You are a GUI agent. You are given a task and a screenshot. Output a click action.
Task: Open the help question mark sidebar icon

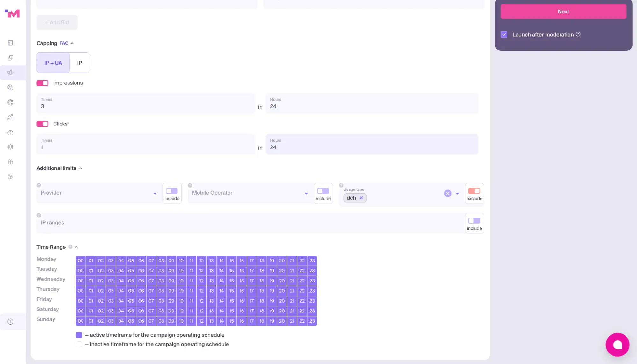pos(11,322)
